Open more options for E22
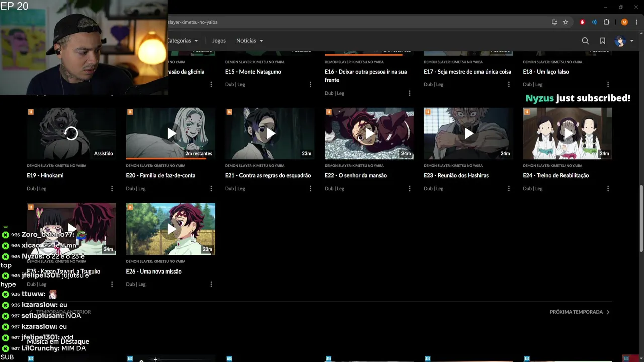644x362 pixels. click(409, 189)
